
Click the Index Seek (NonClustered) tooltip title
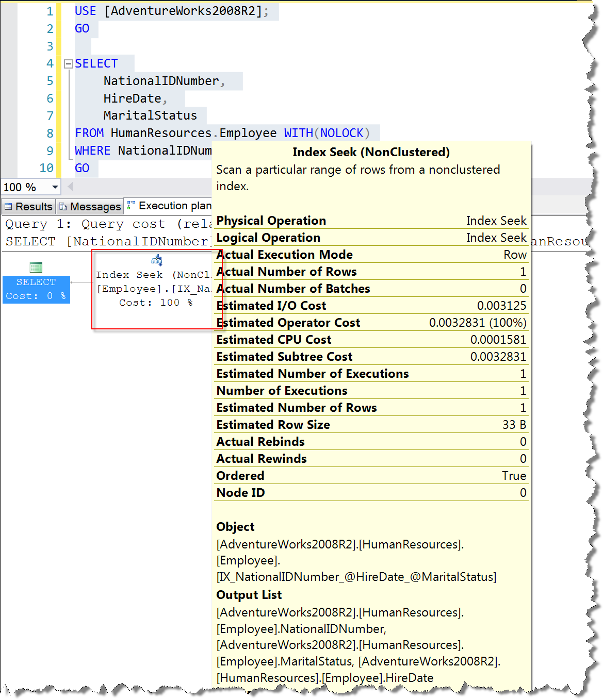371,152
